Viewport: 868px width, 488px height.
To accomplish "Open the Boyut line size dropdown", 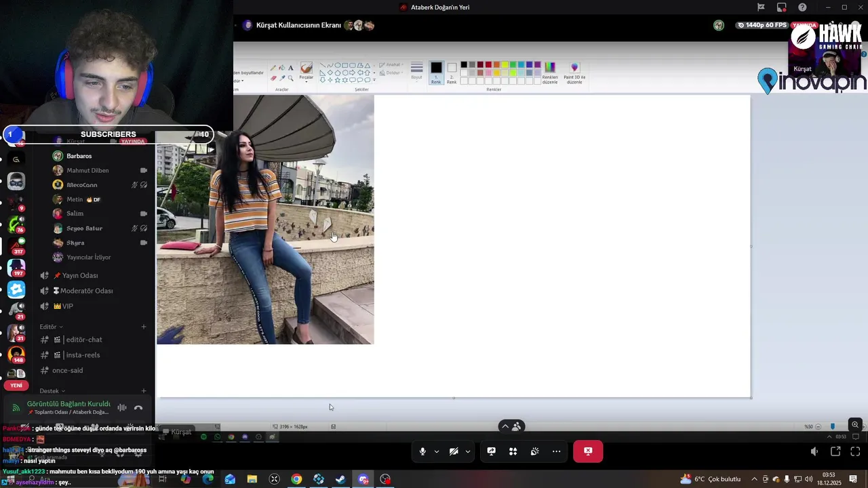I will (x=417, y=71).
